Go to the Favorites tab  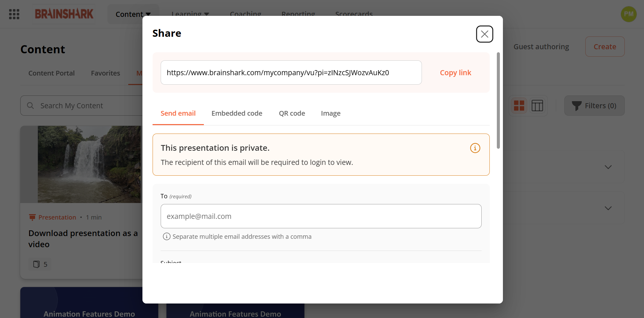[x=105, y=73]
